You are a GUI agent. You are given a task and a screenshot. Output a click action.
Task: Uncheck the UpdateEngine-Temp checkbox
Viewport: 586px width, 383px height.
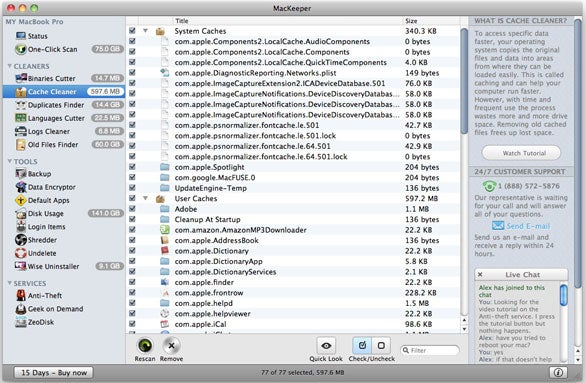coord(132,188)
